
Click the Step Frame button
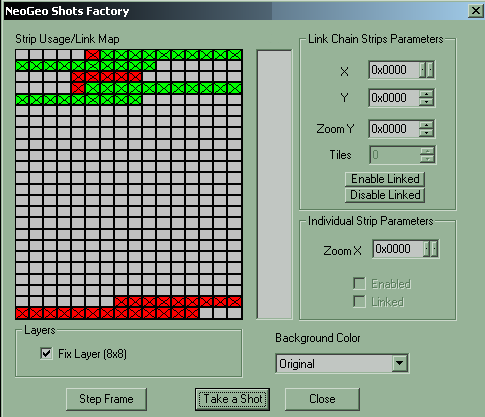106,399
